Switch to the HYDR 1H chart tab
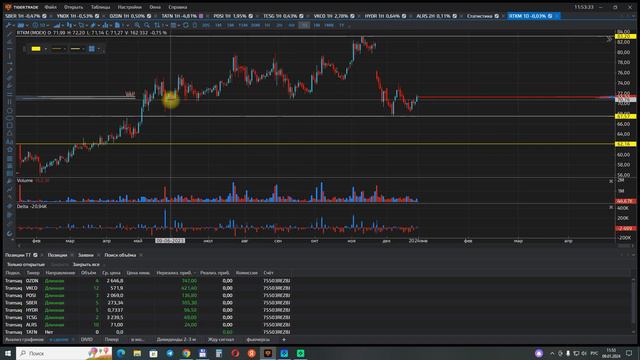Screen dimensions: 640x360 382,16
